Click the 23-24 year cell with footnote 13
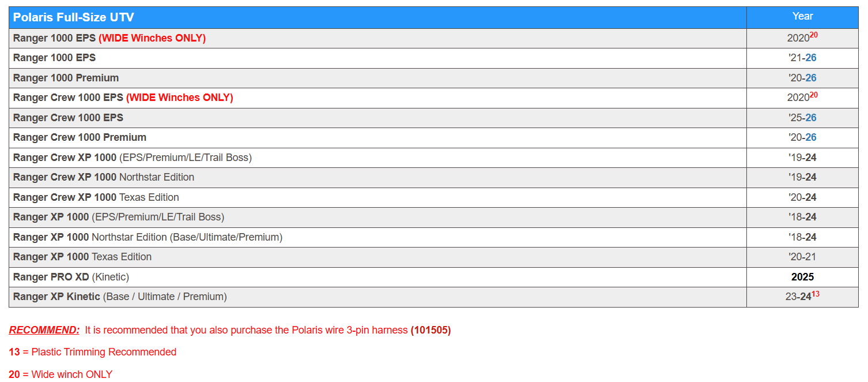The image size is (868, 382). (802, 297)
